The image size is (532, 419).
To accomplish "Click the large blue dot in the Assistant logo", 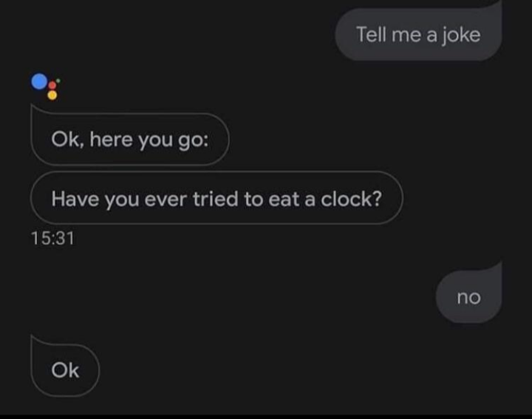I will pyautogui.click(x=39, y=81).
